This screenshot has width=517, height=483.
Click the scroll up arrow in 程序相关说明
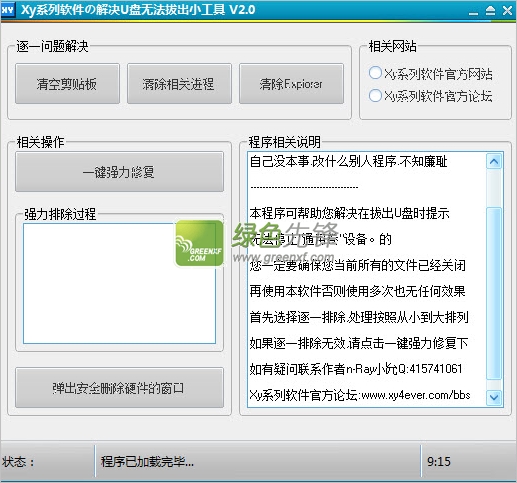494,162
